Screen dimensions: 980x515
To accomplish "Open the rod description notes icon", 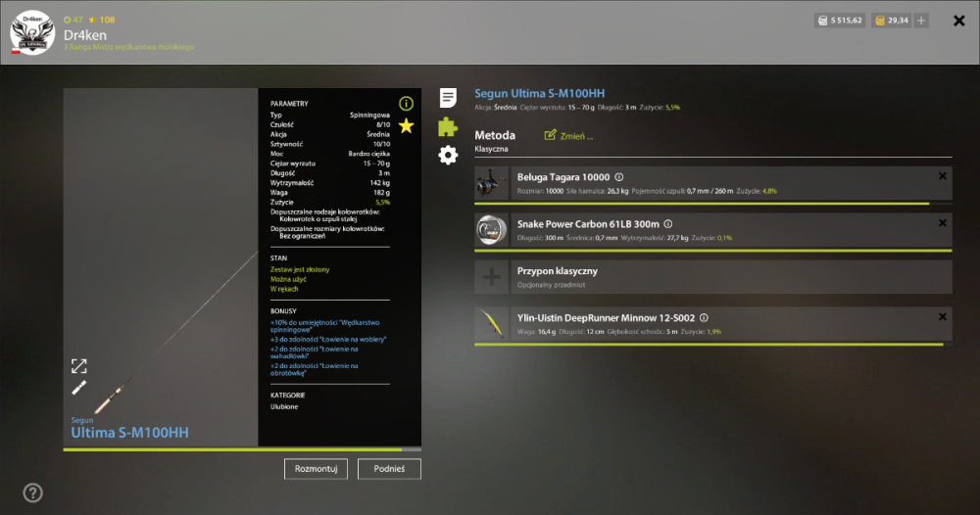I will [448, 97].
